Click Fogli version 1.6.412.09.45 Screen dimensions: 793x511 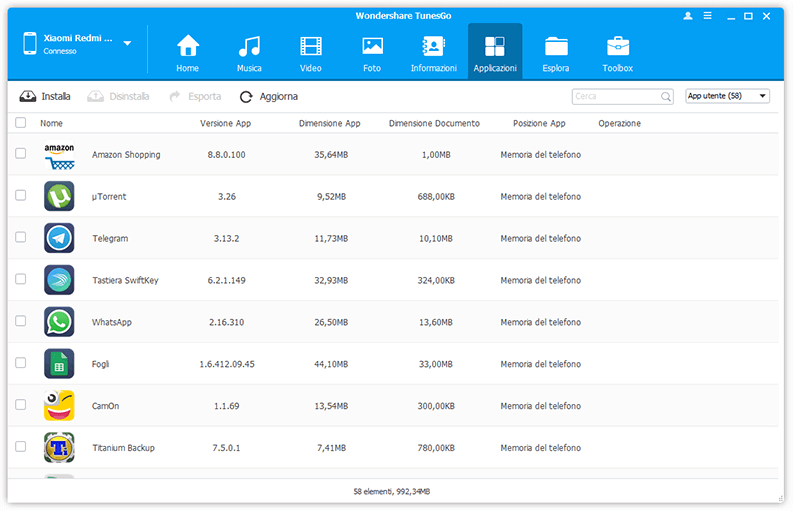tap(227, 364)
